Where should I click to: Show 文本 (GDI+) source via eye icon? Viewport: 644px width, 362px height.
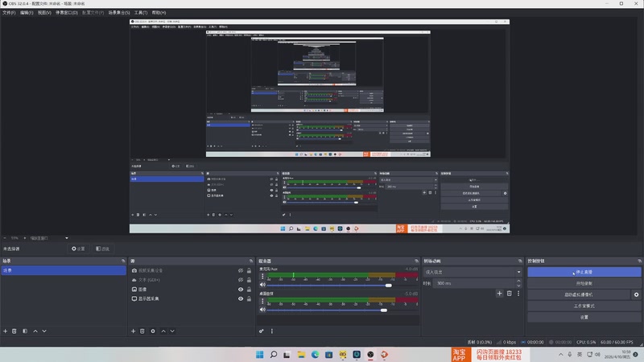[x=241, y=280]
